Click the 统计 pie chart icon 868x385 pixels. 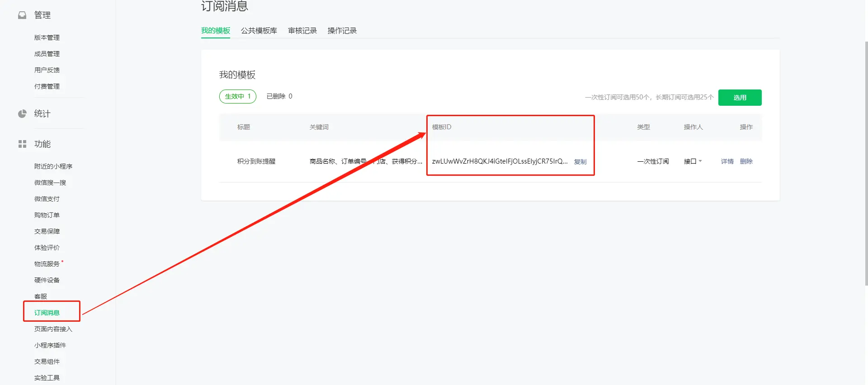click(22, 114)
